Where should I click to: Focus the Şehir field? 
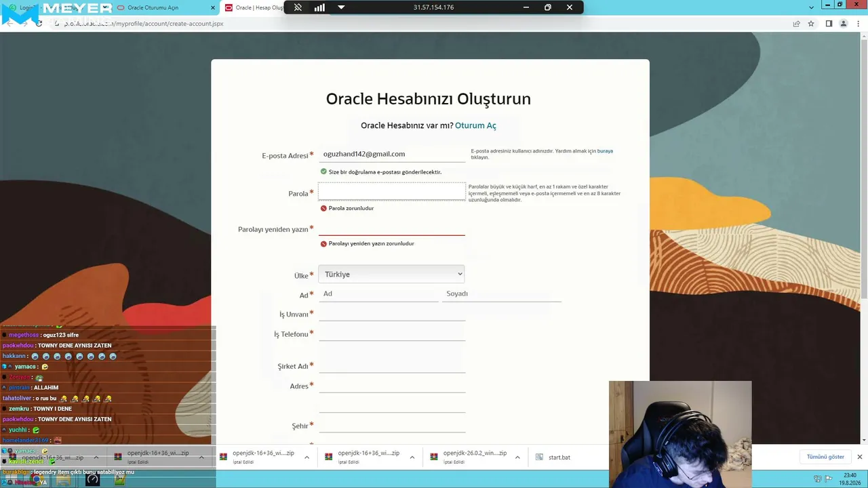pos(392,425)
